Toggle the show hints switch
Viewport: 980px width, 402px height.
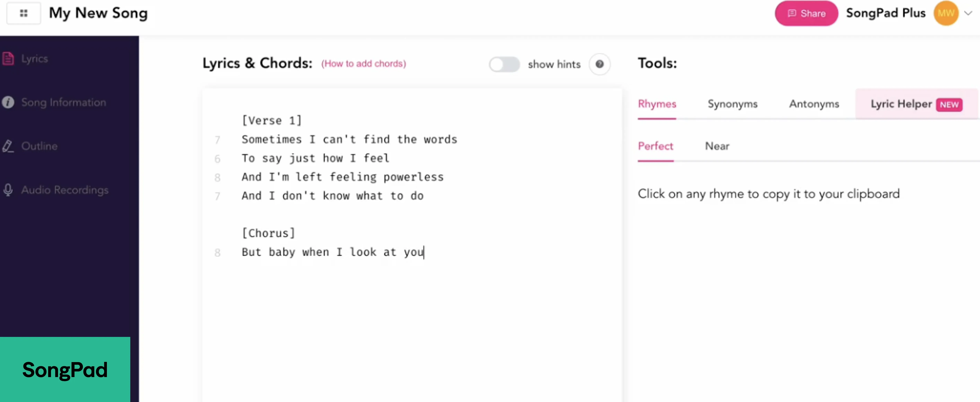(504, 64)
